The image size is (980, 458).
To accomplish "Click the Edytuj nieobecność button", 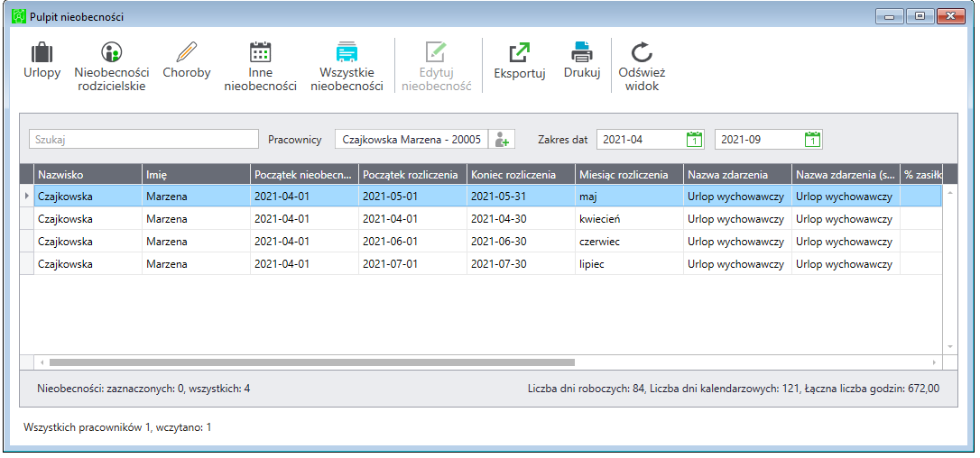I will pos(436,66).
